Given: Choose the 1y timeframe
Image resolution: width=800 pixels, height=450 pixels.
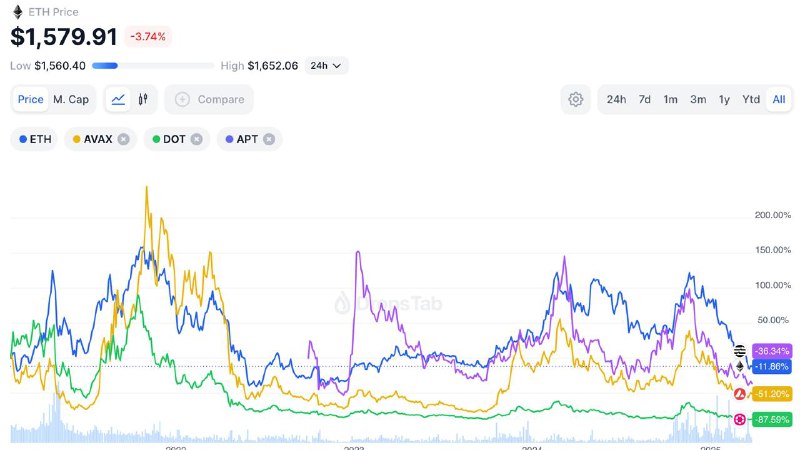Looking at the screenshot, I should coord(724,99).
